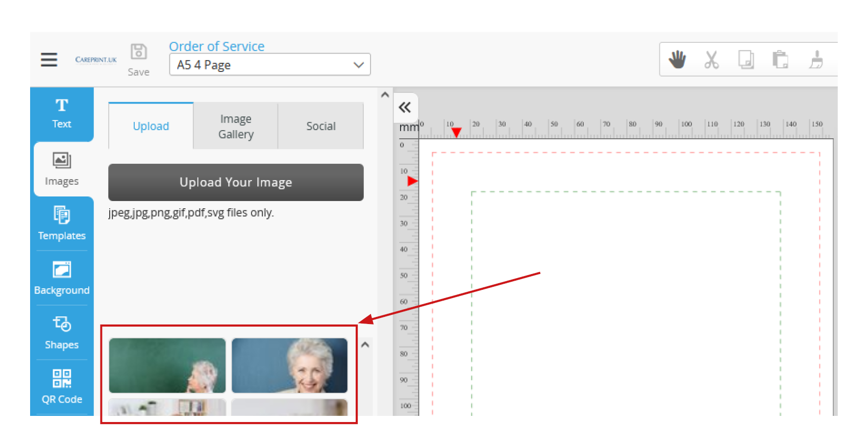Select the format paintbrush icon
Viewport: 868px width, 446px height.
(816, 60)
